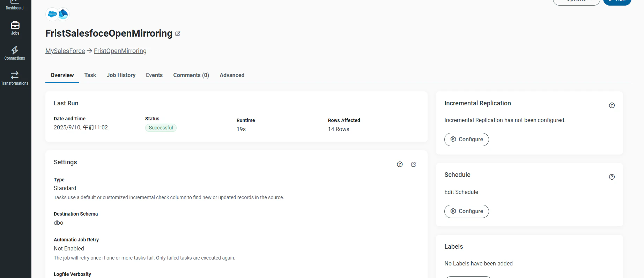This screenshot has height=278, width=644.
Task: Configure the Schedule
Action: [466, 211]
